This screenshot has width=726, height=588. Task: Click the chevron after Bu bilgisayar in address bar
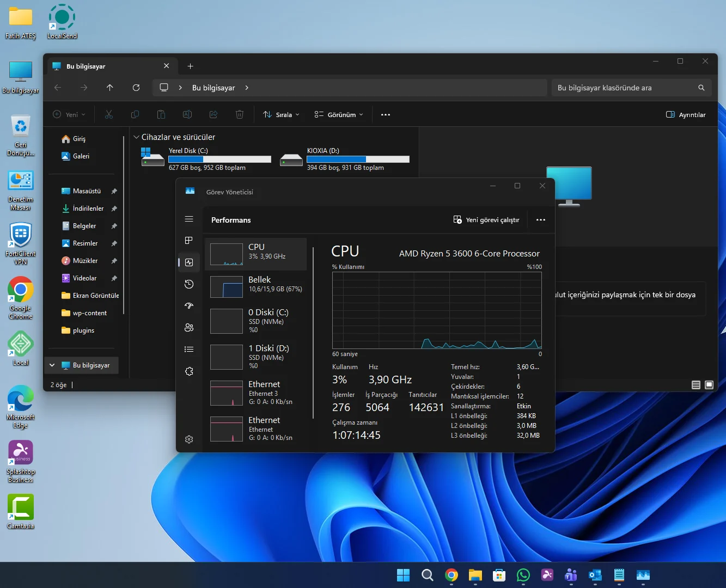point(247,88)
